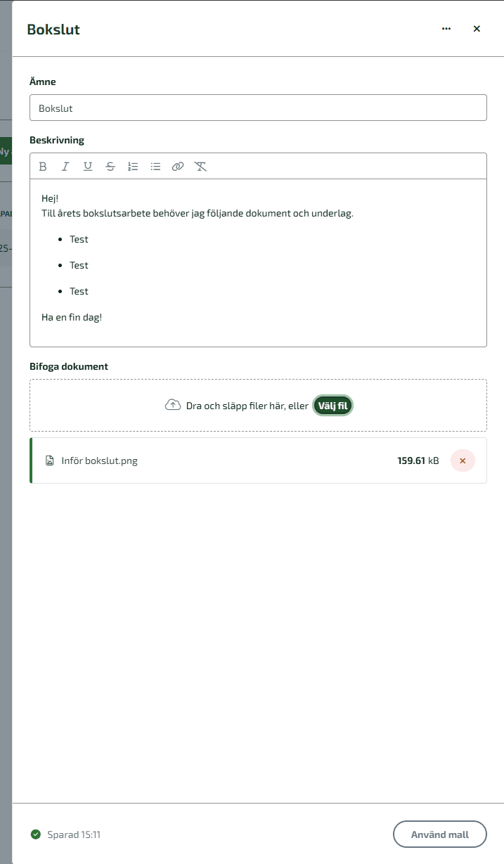The image size is (504, 864).
Task: Click the Använd mall button
Action: (439, 834)
